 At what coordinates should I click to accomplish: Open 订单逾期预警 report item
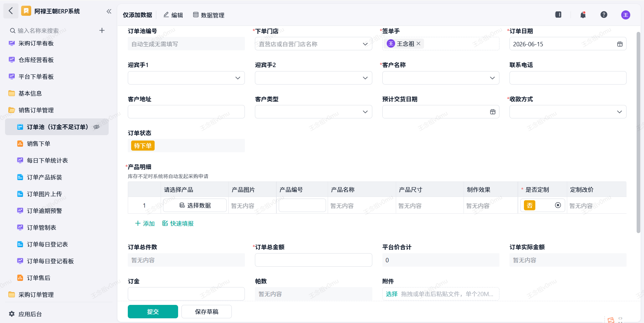pos(44,211)
